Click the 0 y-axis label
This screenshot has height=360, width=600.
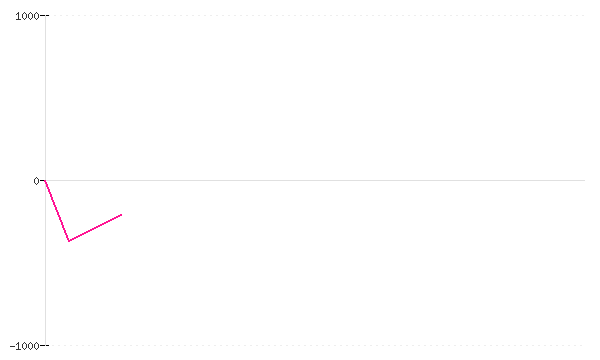[36, 181]
